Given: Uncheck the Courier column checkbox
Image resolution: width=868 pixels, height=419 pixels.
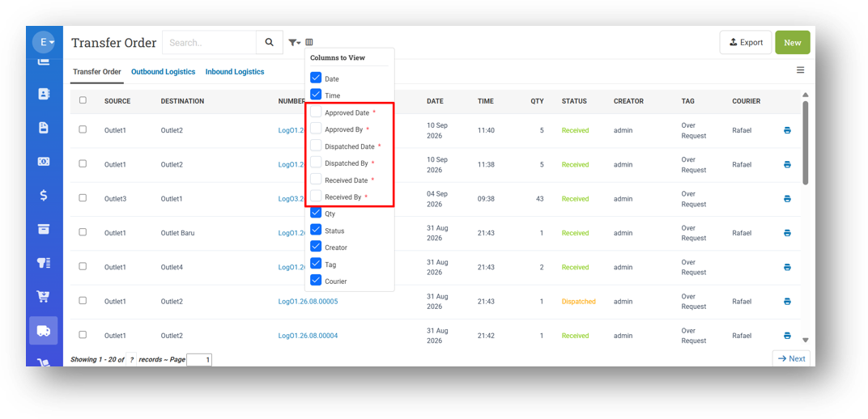Looking at the screenshot, I should point(316,280).
